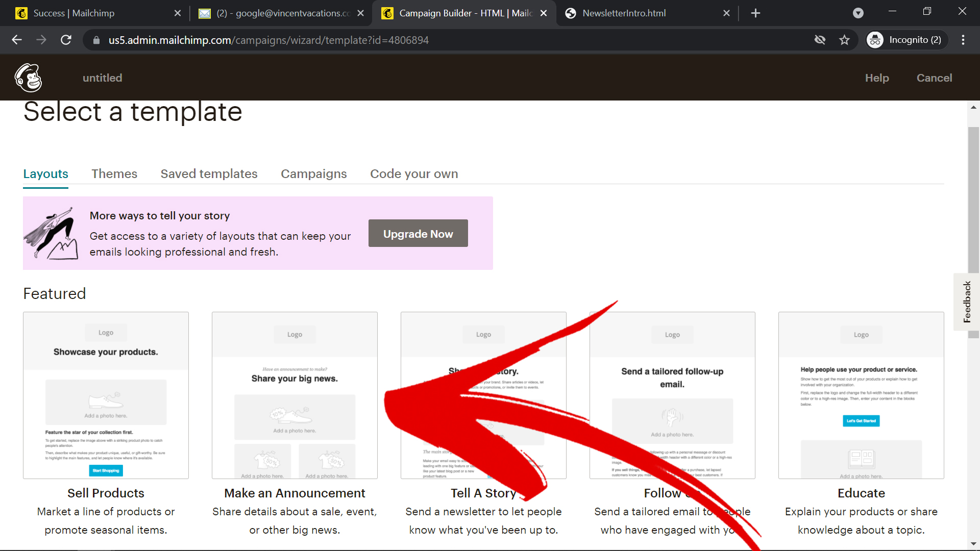Screen dimensions: 980x551
Task: Switch to the Success | Mailchimp tab
Action: (x=97, y=13)
